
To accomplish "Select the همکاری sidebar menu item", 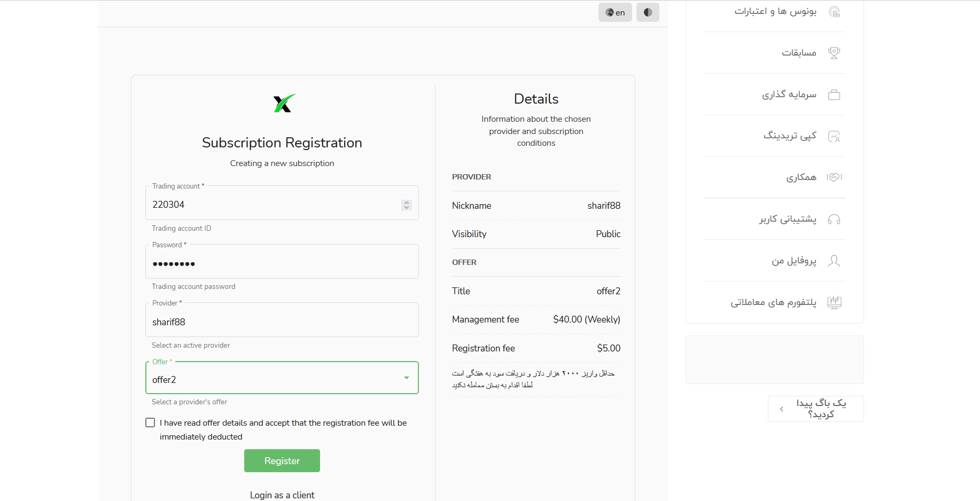I will (834, 177).
